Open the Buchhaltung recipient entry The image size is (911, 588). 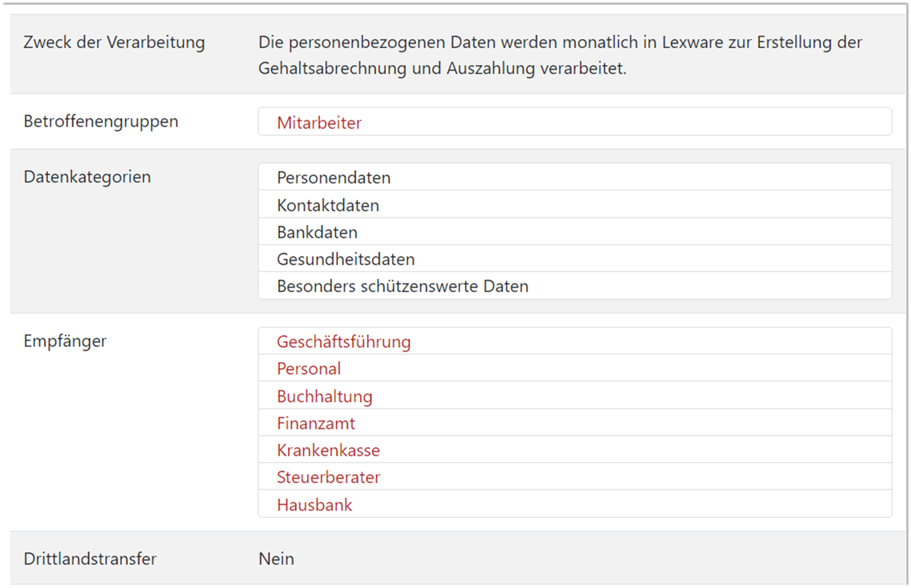point(325,396)
